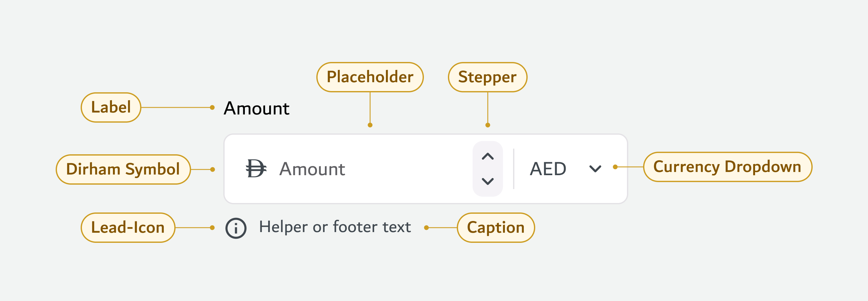
Task: Select the Currency Dropdown annotation badge
Action: pos(727,167)
